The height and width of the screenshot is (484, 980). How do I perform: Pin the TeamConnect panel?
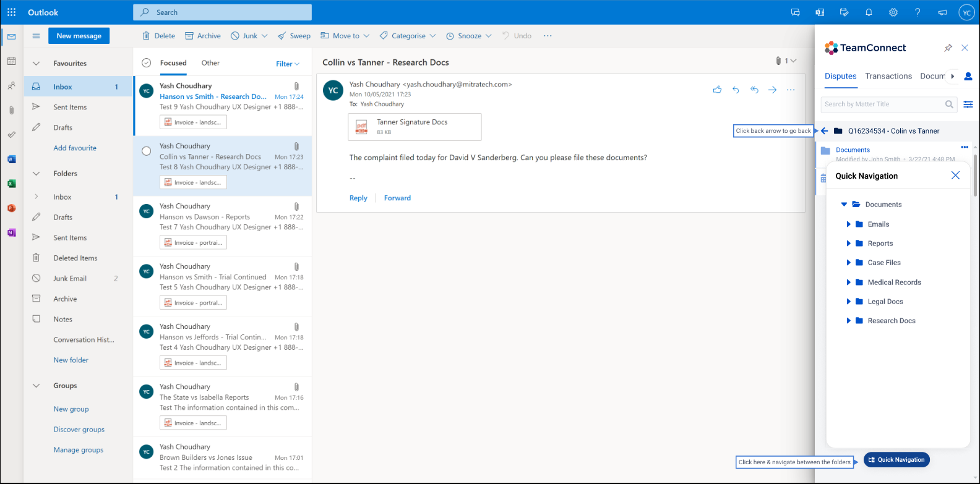click(948, 48)
